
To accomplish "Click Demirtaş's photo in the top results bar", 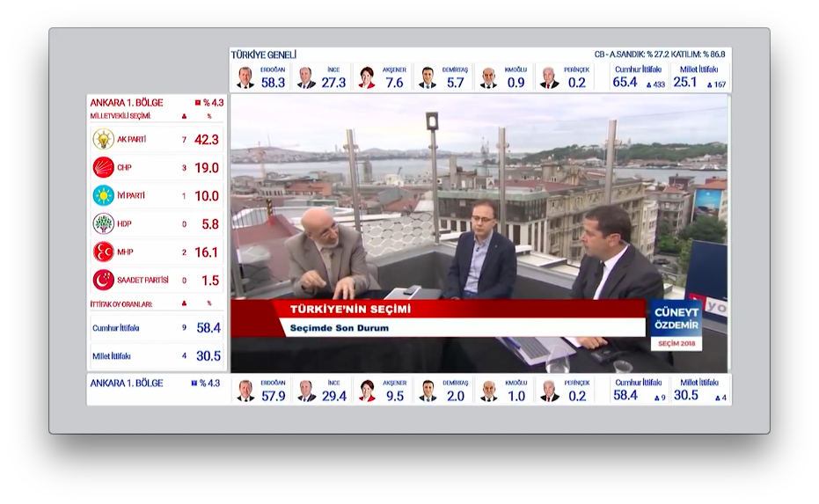I will pos(428,78).
